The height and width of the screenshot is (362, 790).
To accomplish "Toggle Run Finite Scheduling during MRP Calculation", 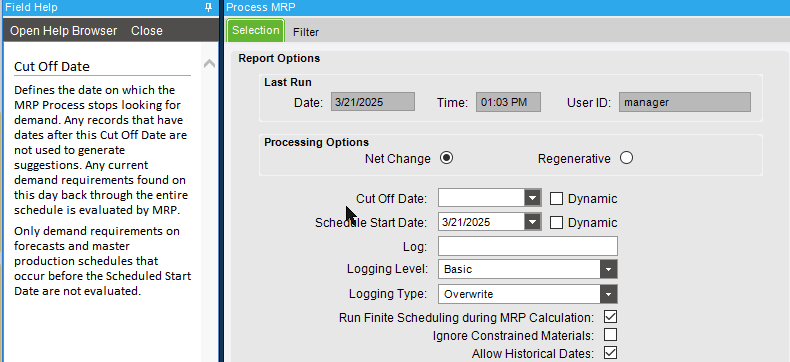I will point(610,317).
